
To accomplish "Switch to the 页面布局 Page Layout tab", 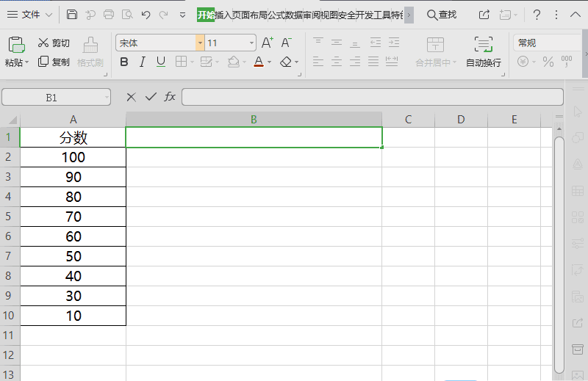I will [249, 15].
